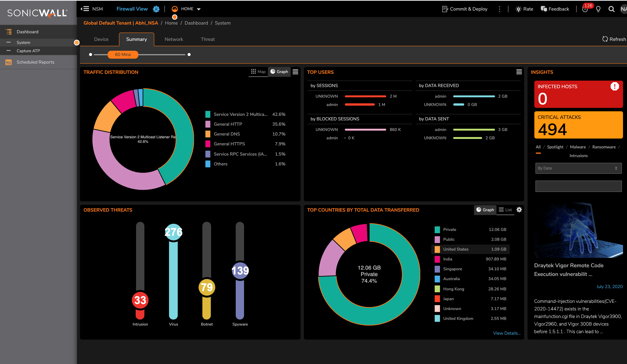Viewport: 627px width, 364px height.
Task: Open the Top Countries settings gear
Action: click(519, 210)
